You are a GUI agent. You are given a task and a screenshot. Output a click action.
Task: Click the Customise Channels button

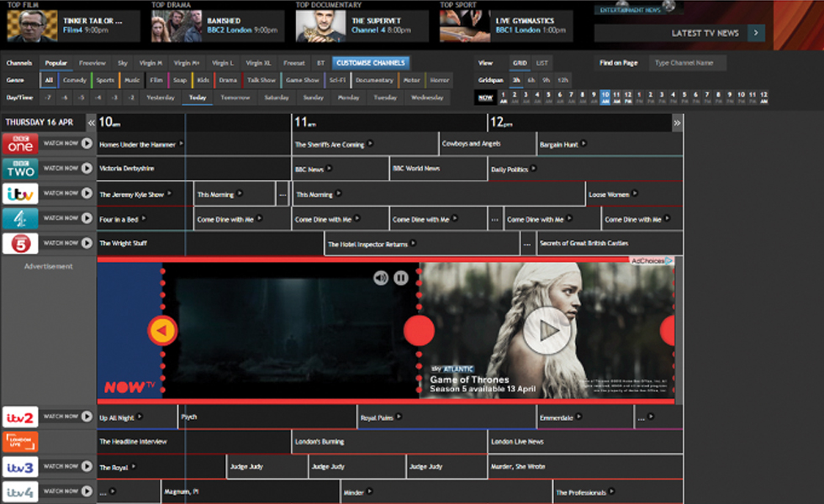[371, 63]
